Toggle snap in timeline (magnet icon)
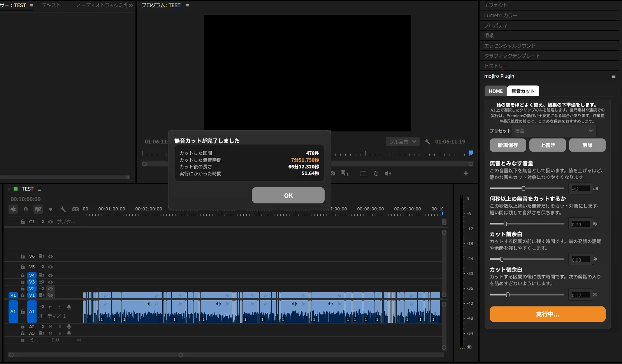This screenshot has width=622, height=364. (26, 209)
